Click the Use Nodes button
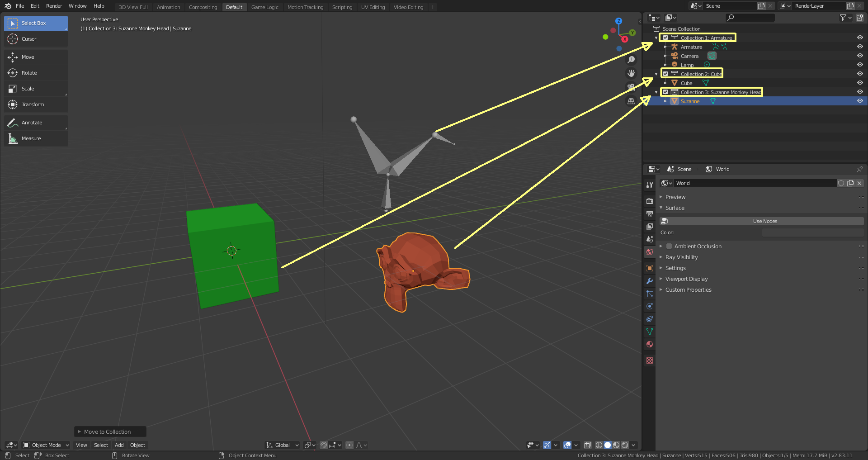Viewport: 868px width, 460px height. point(764,221)
